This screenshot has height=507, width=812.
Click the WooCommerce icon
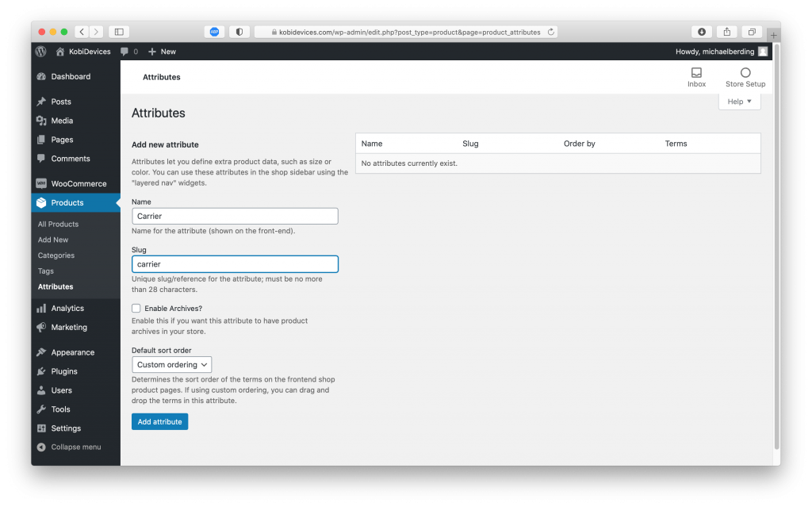pyautogui.click(x=41, y=183)
